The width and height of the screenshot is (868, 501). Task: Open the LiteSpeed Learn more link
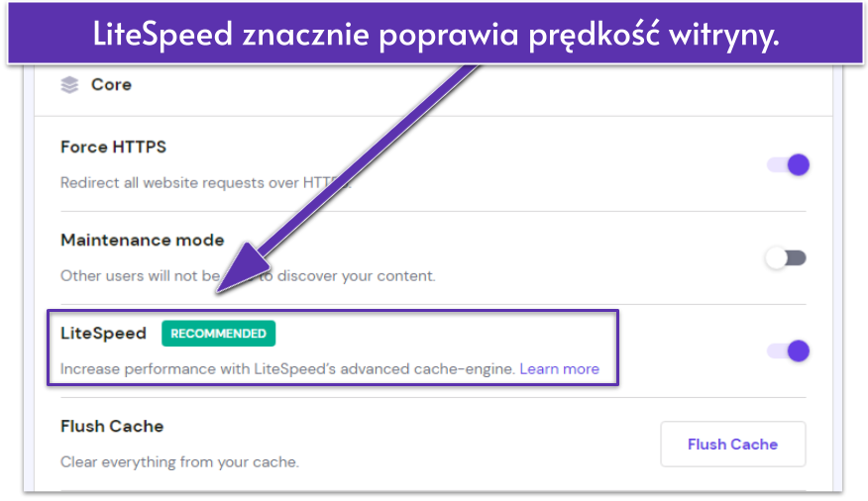click(560, 368)
